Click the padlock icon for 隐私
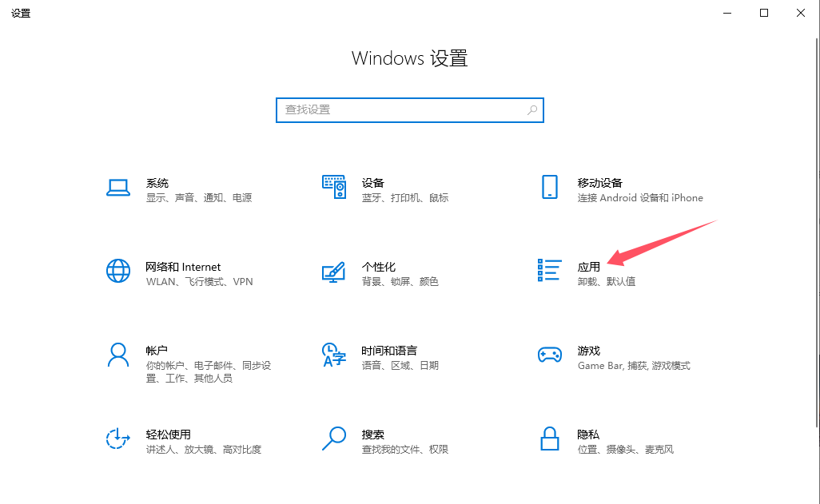This screenshot has width=820, height=504. click(550, 439)
